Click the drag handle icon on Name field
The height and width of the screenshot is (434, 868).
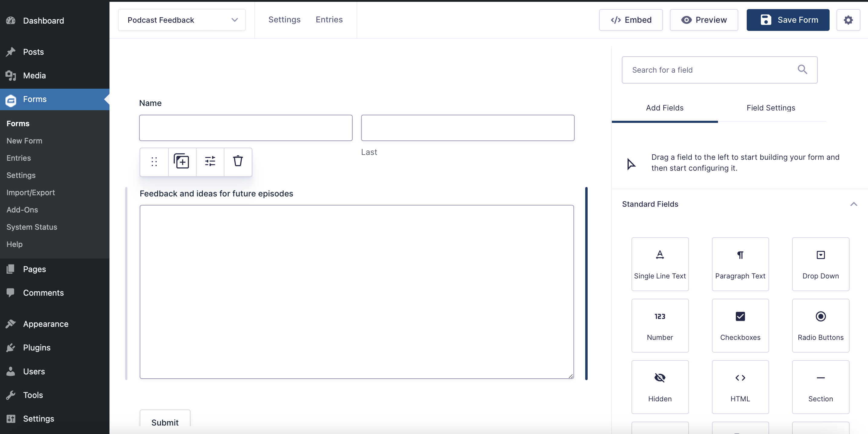click(154, 162)
